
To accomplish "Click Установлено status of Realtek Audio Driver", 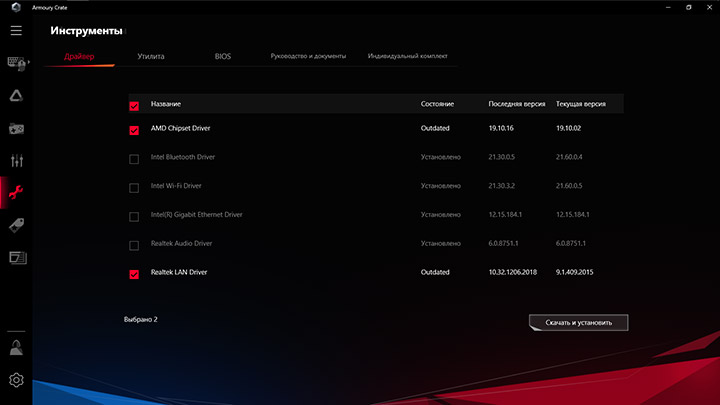I will coord(440,243).
